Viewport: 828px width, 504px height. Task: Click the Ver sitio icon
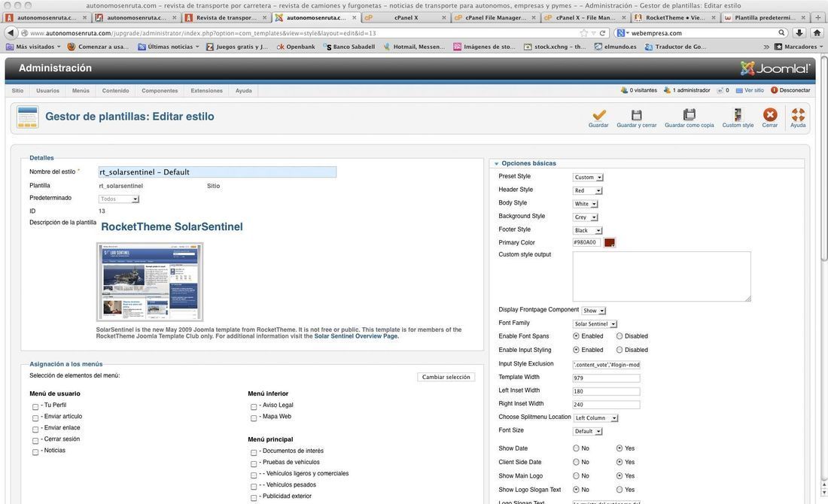(739, 90)
